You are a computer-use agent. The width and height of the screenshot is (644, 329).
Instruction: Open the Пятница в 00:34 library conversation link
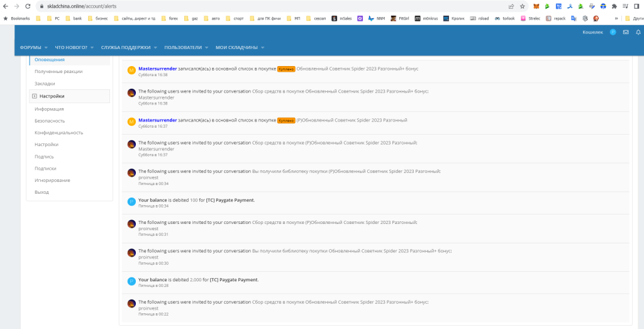point(345,171)
